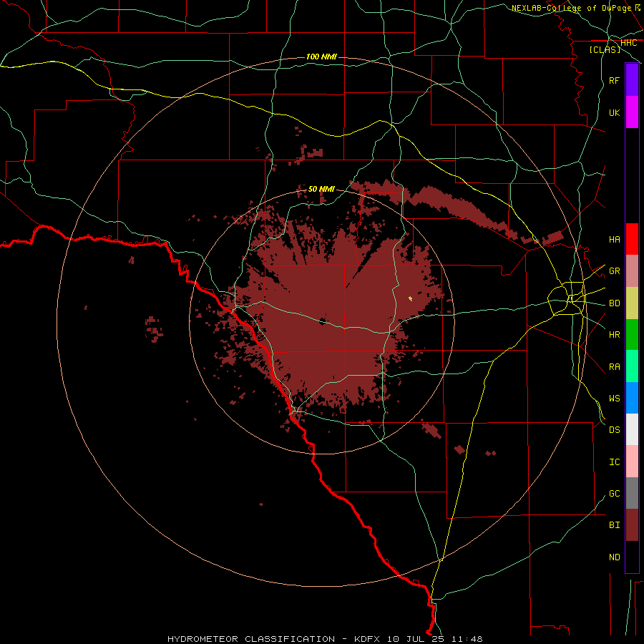Viewport: 644px width, 644px height.
Task: Click the IC legend label
Action: click(x=614, y=462)
